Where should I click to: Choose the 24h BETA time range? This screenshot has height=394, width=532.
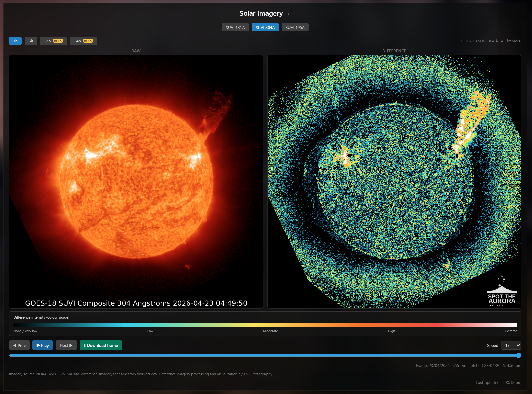tap(84, 41)
